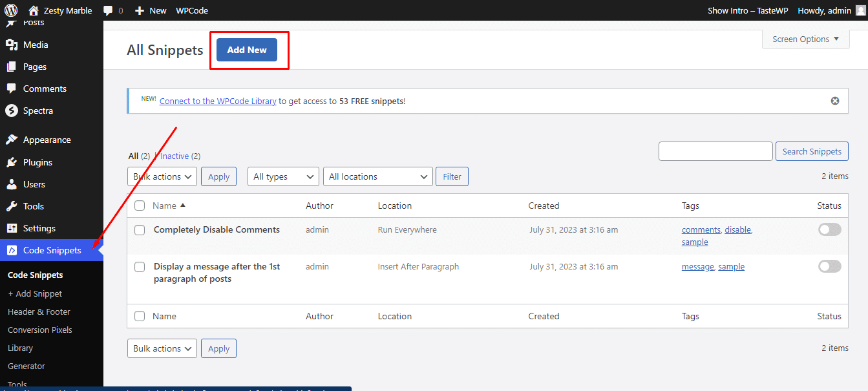Screen dimensions: 868x391
Task: Click the Appearance brush icon
Action: pos(12,140)
